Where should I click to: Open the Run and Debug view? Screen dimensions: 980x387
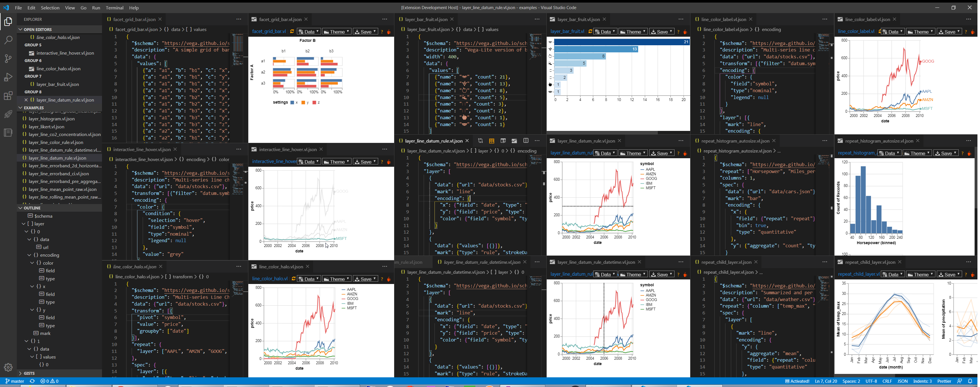tap(8, 77)
